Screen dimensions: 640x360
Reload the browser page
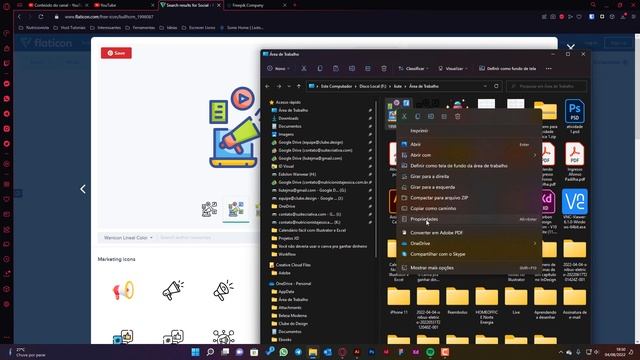[x=41, y=17]
